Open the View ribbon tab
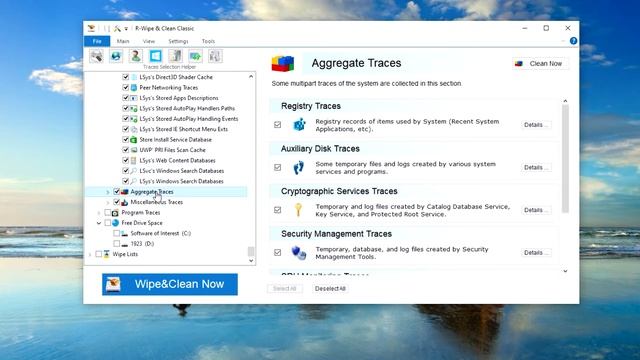The height and width of the screenshot is (360, 640). 149,41
